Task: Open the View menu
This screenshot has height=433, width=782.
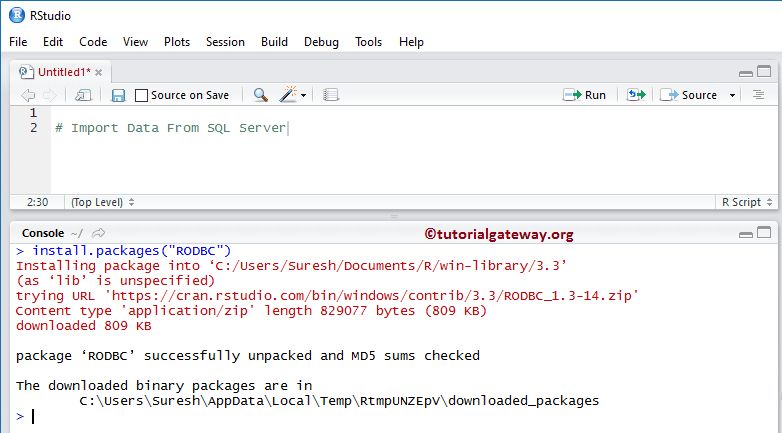Action: (135, 42)
